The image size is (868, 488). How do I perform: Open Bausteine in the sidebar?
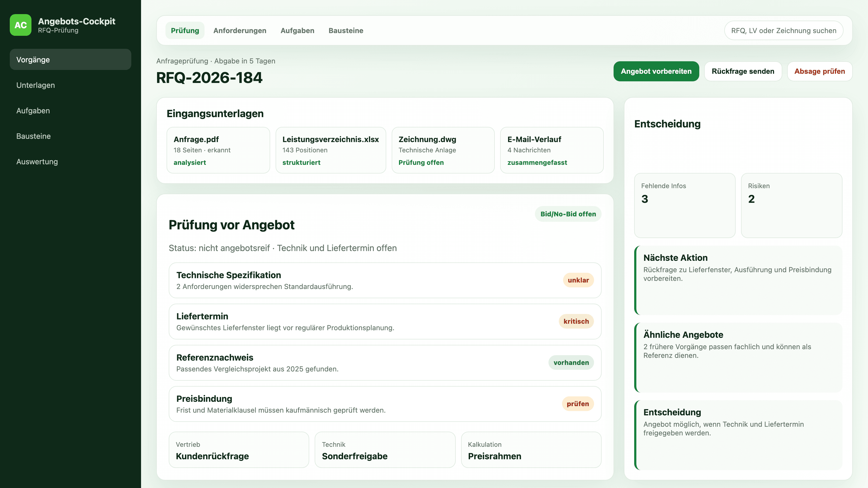71,136
